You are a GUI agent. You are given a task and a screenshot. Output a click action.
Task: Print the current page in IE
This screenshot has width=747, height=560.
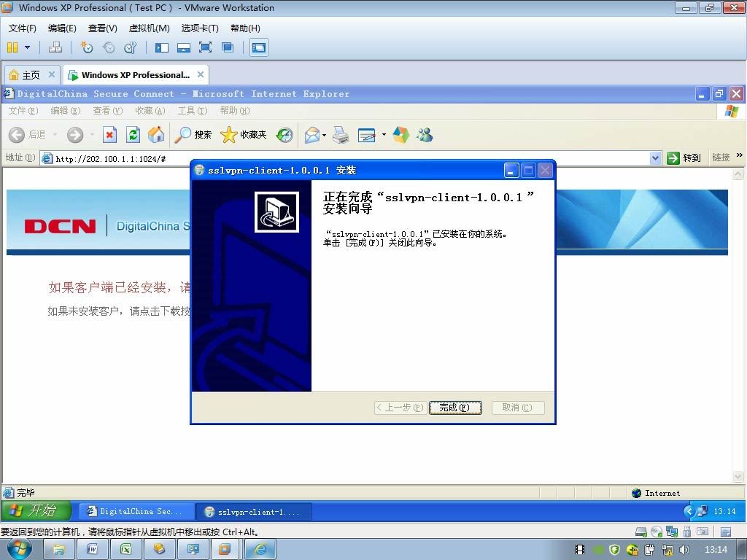(340, 135)
